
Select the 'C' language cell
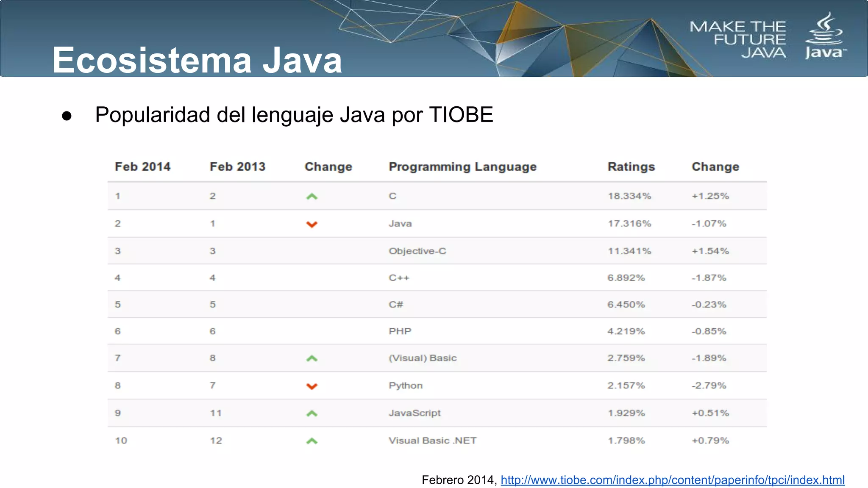click(x=393, y=196)
